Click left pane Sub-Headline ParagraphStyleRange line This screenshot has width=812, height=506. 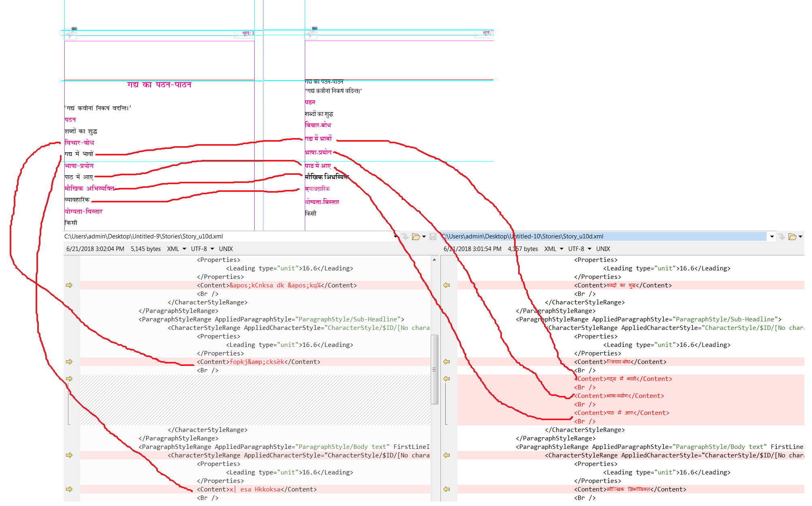pos(271,319)
